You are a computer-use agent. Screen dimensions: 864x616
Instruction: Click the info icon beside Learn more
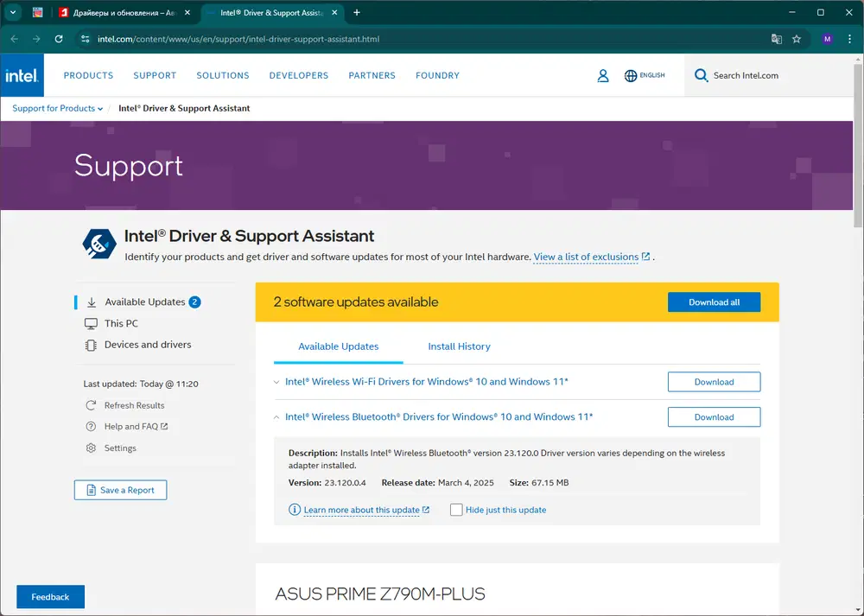(295, 510)
